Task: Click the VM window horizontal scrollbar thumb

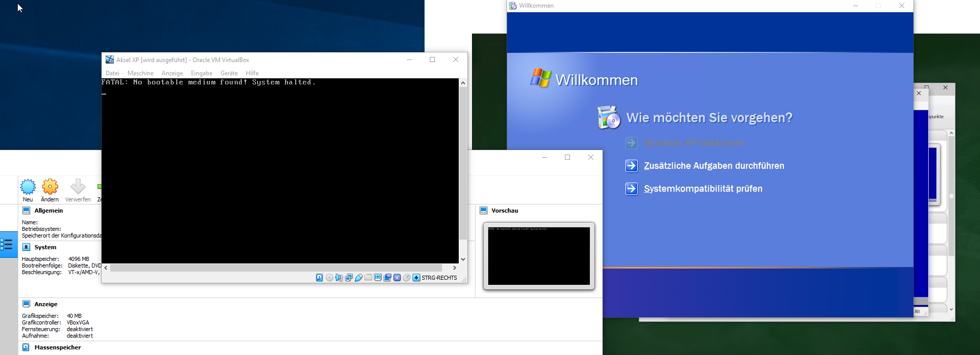Action: [x=276, y=268]
